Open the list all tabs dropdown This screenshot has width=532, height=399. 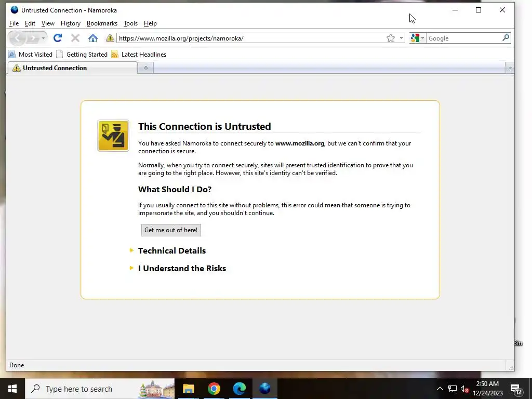tap(510, 68)
